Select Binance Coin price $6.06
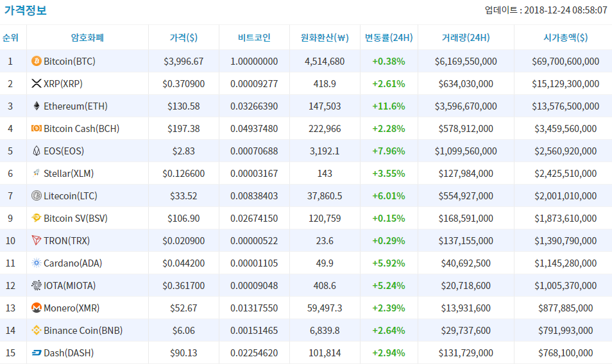Viewport: 612px width, 364px height. coord(183,330)
